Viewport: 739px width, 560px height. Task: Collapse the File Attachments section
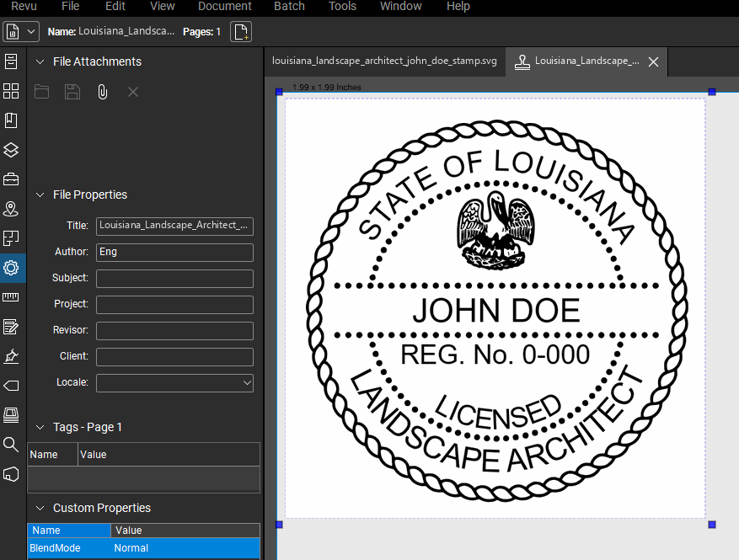click(40, 61)
